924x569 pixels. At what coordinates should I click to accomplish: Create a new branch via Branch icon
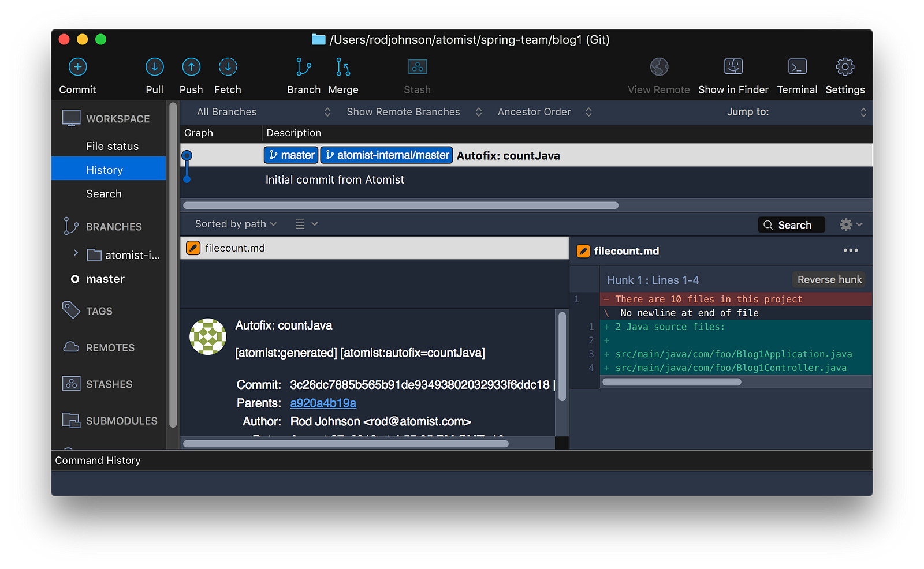[x=304, y=67]
